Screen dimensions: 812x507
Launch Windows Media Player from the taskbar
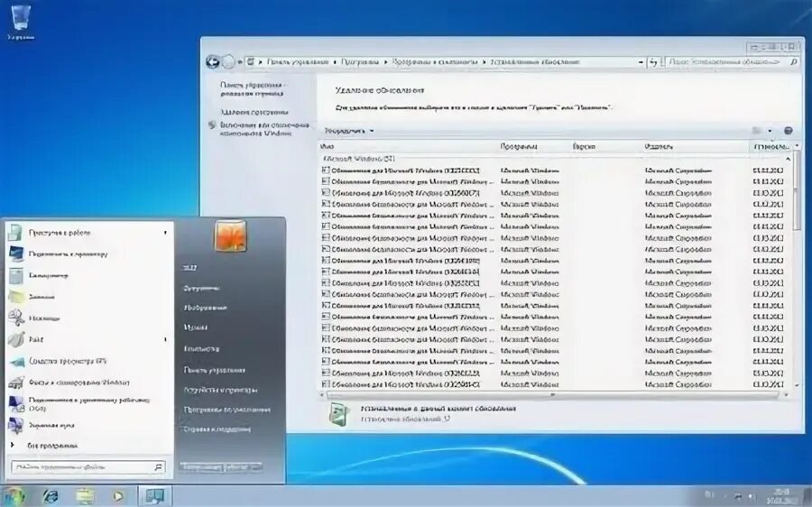tap(118, 496)
